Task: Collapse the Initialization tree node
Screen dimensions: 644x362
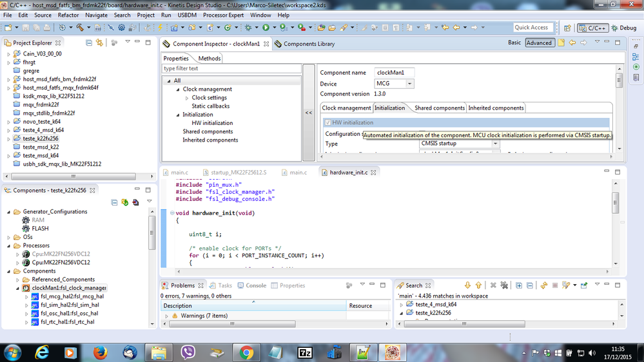Action: tap(178, 115)
